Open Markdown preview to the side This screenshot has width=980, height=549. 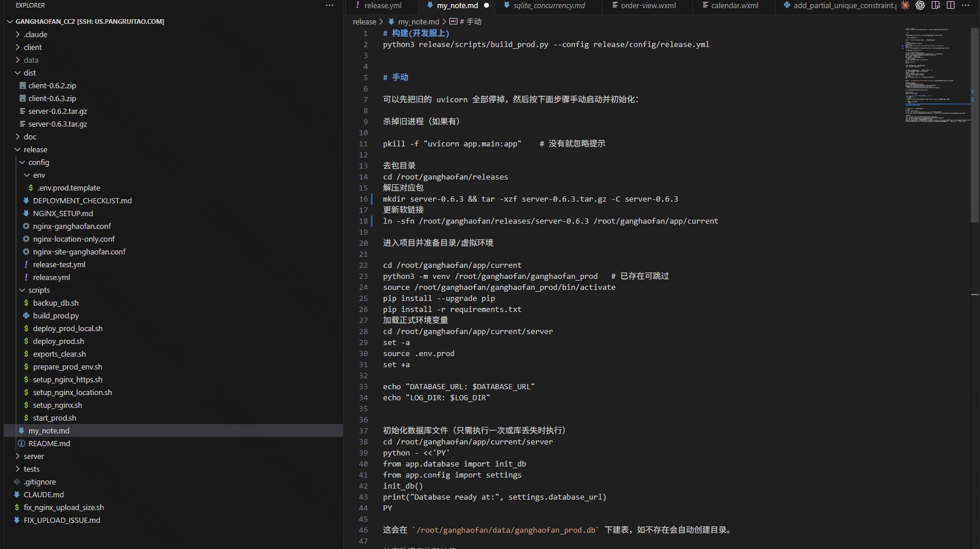936,5
